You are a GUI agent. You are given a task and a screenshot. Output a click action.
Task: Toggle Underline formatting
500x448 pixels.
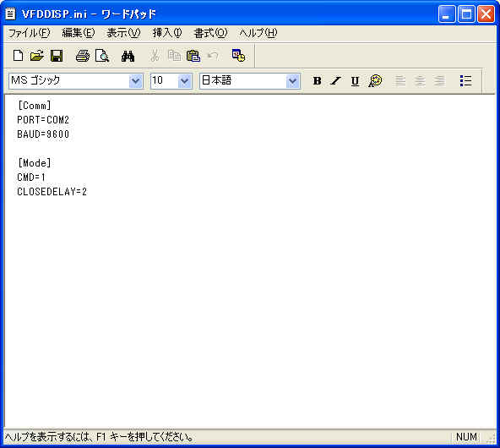[x=355, y=81]
